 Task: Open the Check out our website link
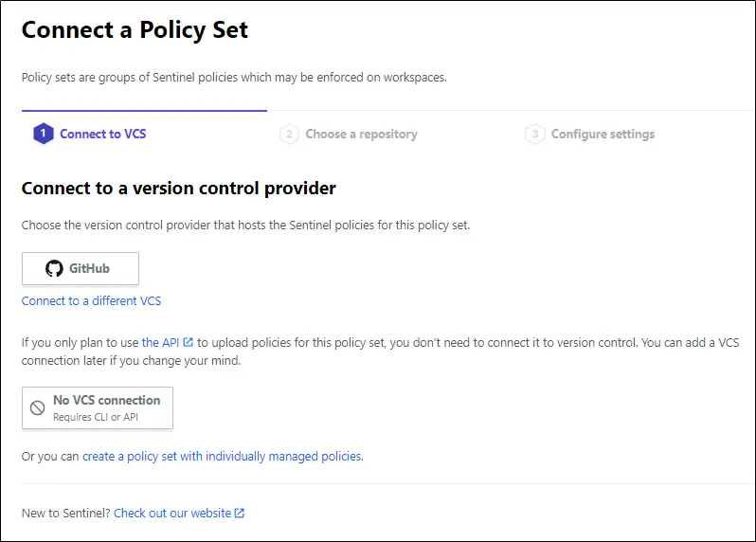tap(172, 514)
